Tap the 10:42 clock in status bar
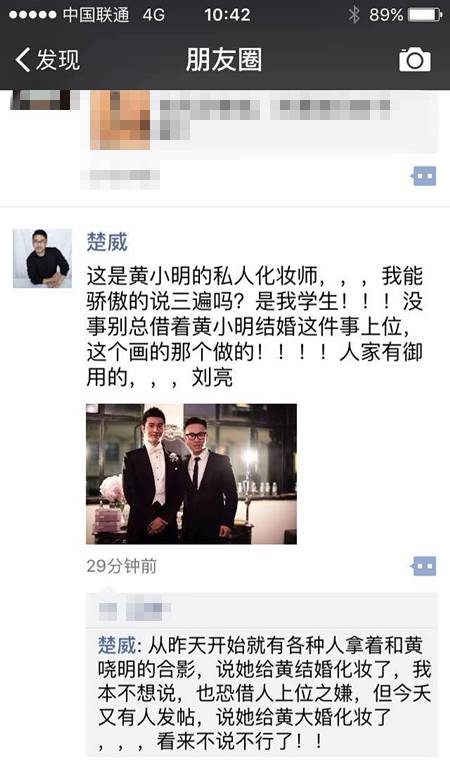The width and height of the screenshot is (450, 773). click(x=228, y=15)
